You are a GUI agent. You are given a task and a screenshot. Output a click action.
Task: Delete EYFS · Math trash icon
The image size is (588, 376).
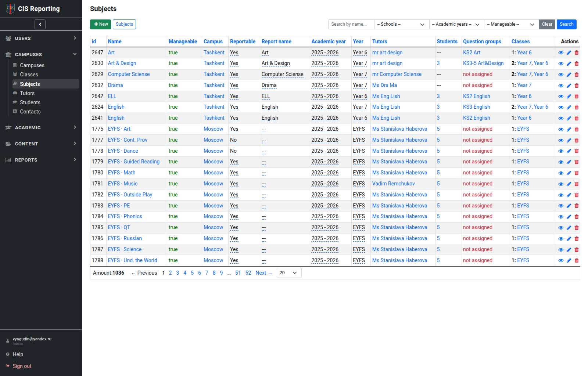click(577, 173)
